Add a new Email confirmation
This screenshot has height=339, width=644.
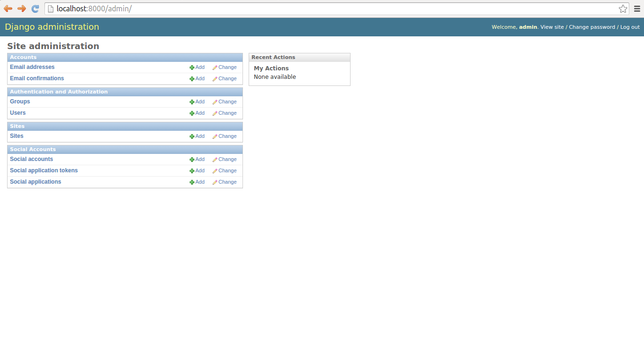pos(197,78)
